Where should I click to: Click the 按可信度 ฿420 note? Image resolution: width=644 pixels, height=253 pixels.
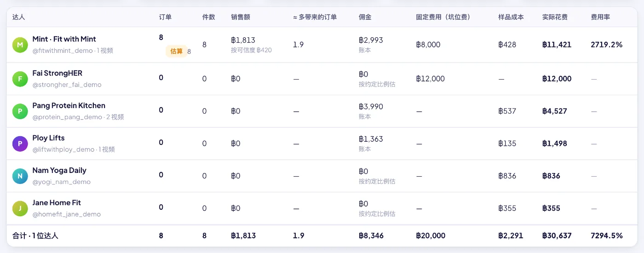pos(251,50)
